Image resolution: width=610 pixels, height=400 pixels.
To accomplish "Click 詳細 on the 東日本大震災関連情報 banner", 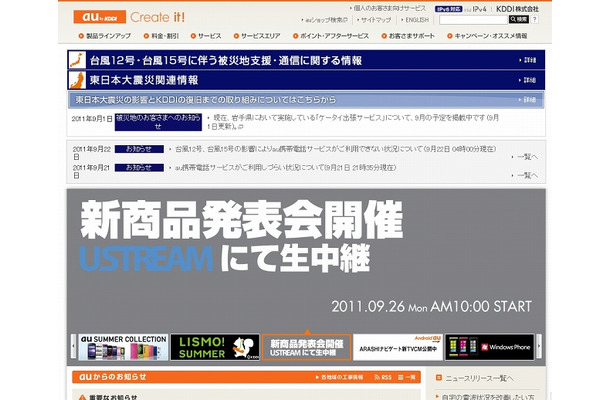I will [x=528, y=80].
